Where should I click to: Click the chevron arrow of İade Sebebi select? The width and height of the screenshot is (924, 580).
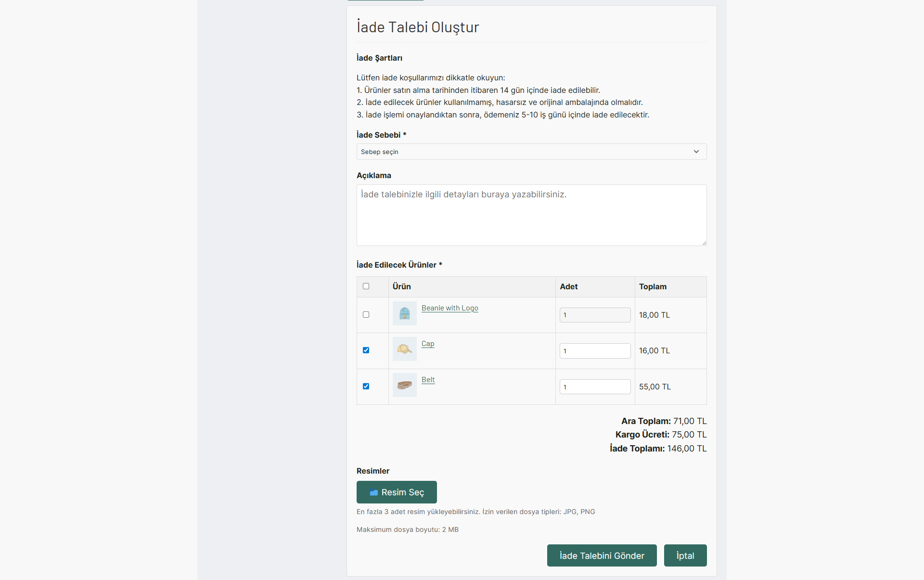click(696, 152)
